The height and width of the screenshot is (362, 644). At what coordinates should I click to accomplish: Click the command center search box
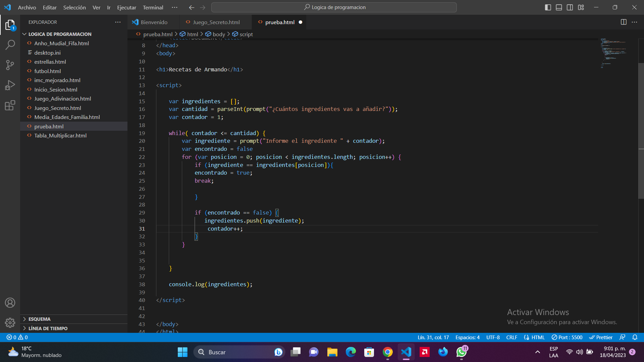(334, 7)
